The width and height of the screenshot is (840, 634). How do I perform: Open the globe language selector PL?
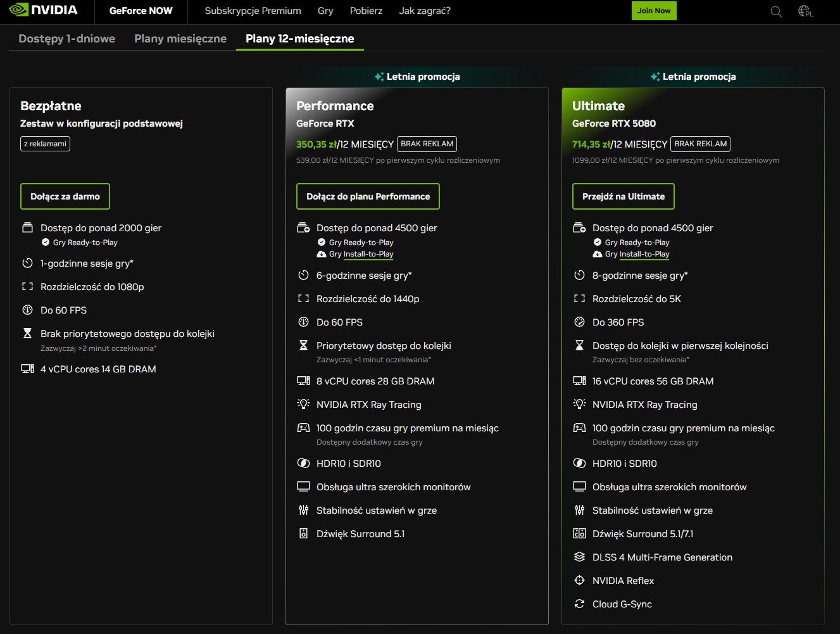[805, 11]
